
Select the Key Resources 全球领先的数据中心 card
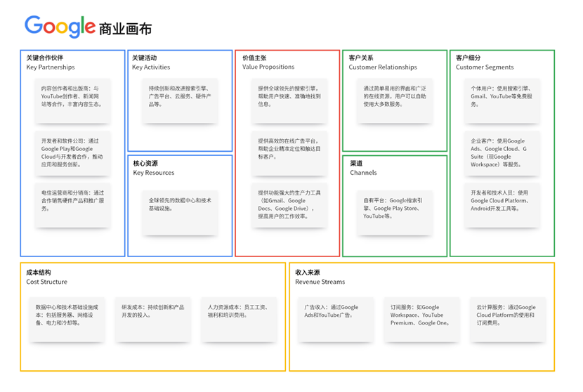click(180, 207)
